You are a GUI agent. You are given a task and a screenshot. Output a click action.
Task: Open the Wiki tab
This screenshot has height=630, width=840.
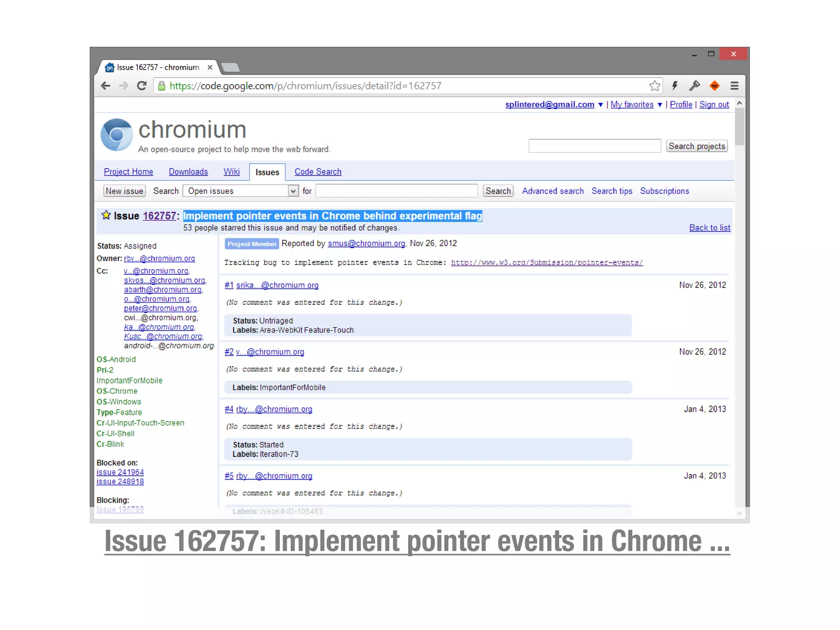pos(231,172)
